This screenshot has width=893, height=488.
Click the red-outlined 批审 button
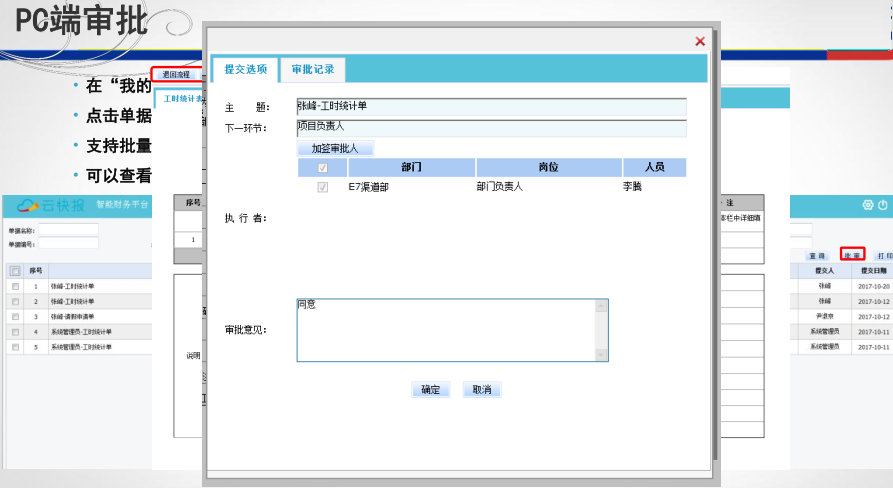click(x=852, y=256)
